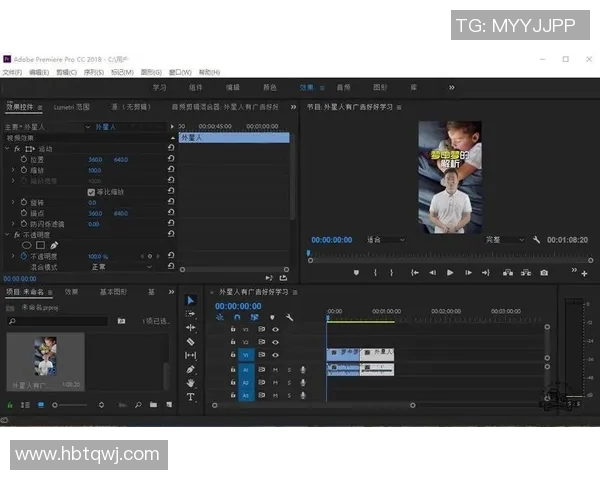The width and height of the screenshot is (600, 480).
Task: Collapse the Opacity effect group
Action: (x=7, y=234)
